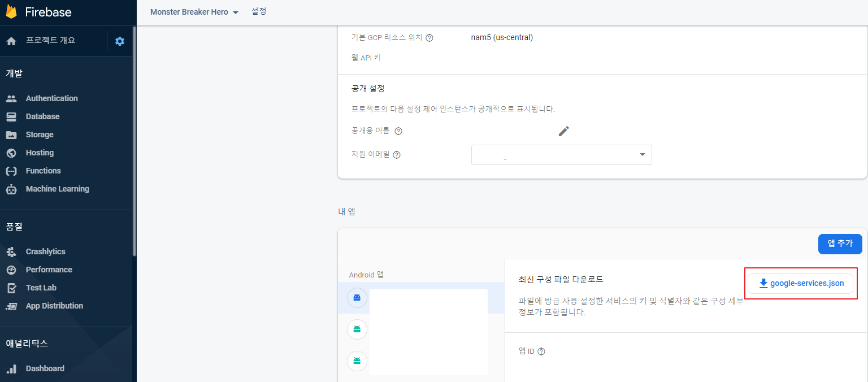Open Performance in sidebar
This screenshot has width=868, height=382.
(49, 270)
